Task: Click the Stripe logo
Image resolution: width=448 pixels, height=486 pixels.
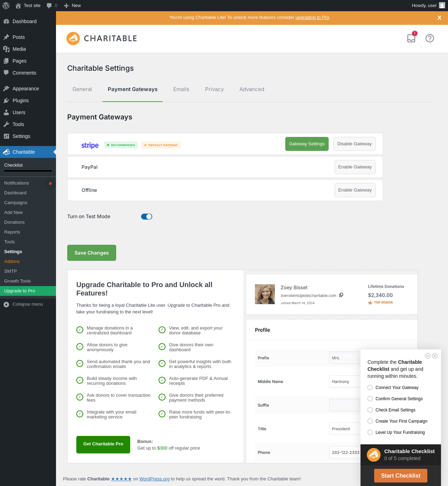Action: pos(90,145)
